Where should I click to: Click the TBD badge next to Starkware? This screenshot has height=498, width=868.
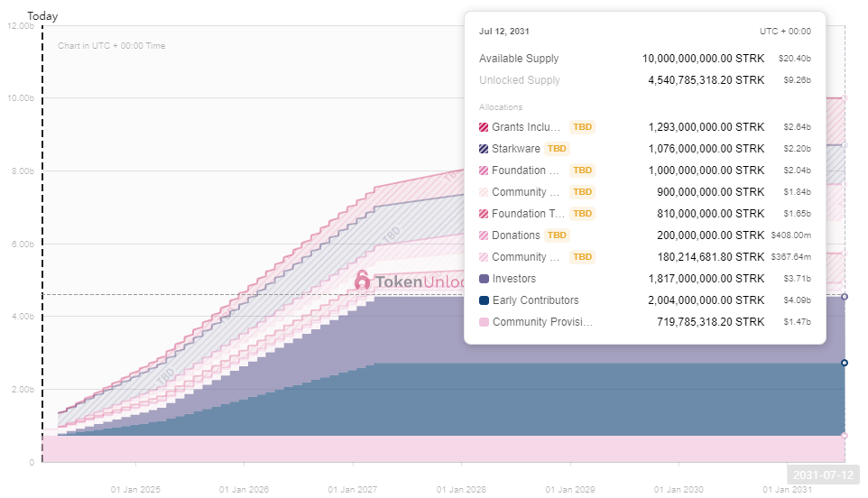pyautogui.click(x=558, y=149)
